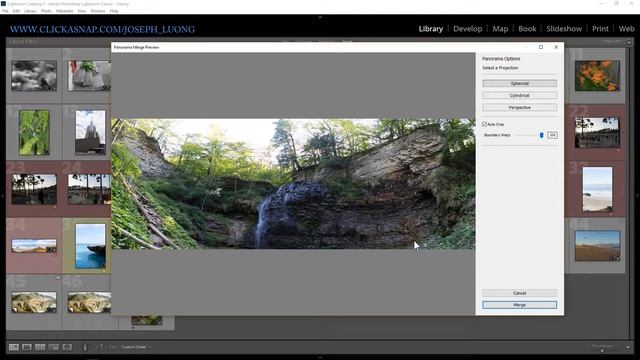Select the Perspective projection button
This screenshot has height=360, width=640.
click(x=519, y=107)
